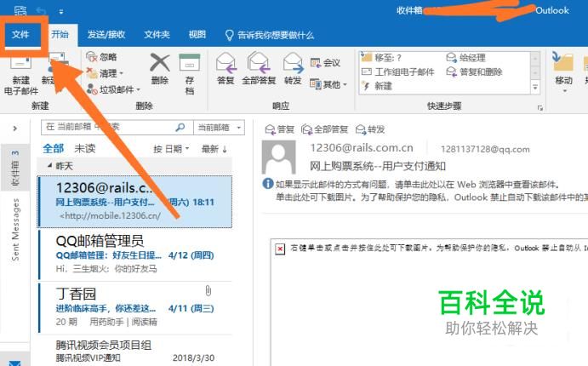Click the 告诉我你想要做什么 search box
588x366 pixels.
(x=270, y=35)
